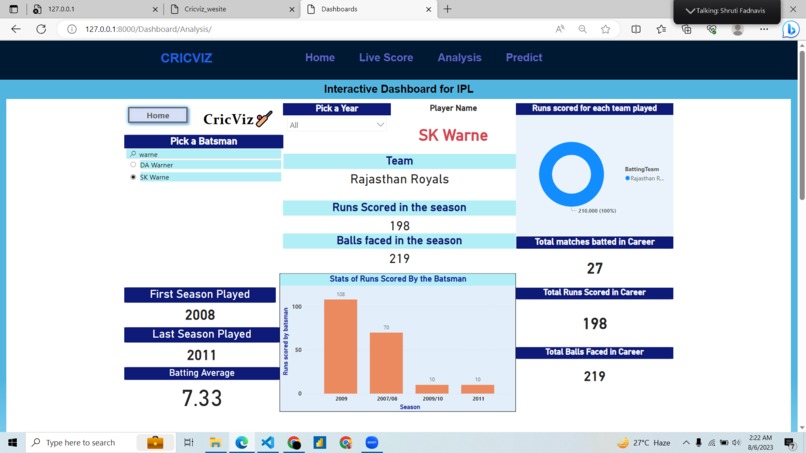
Task: Open the browser essentials heart icon
Action: coord(712,29)
